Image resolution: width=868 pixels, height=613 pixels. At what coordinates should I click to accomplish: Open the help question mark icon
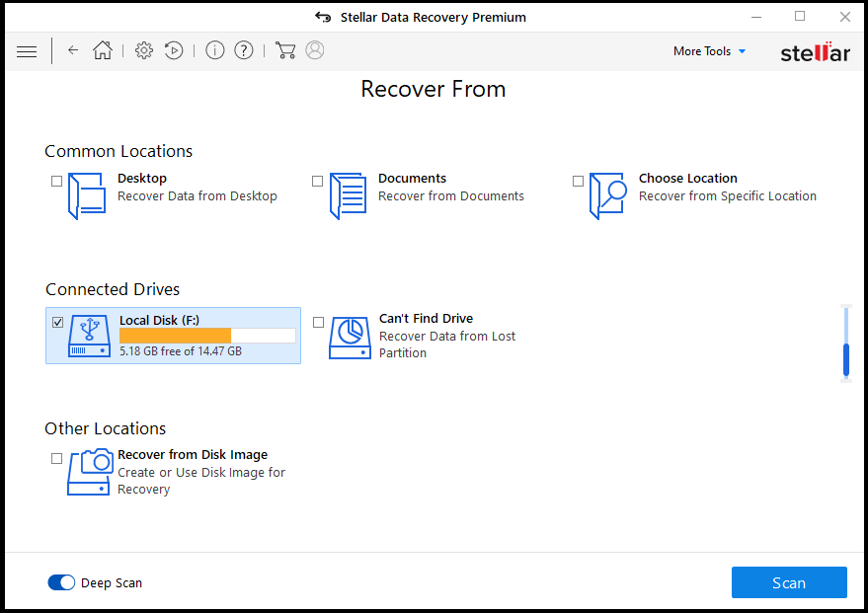(244, 50)
